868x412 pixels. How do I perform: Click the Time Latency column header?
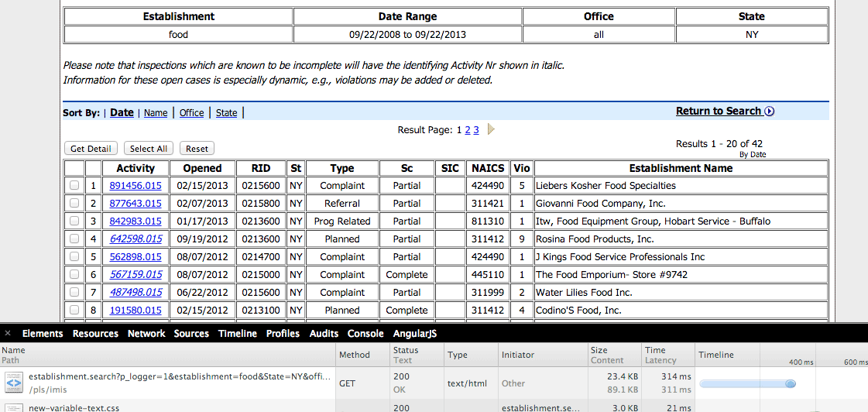[667, 355]
